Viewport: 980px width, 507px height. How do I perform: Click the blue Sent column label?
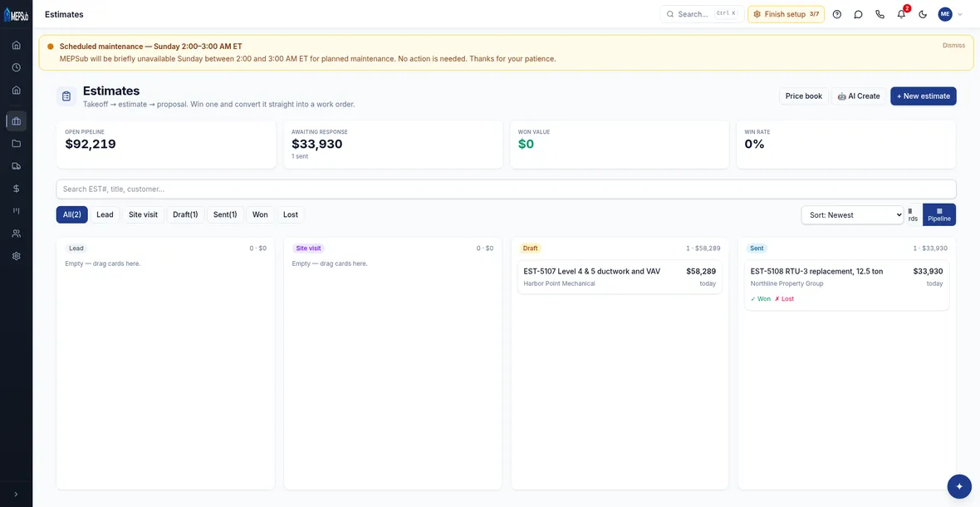[x=757, y=249]
